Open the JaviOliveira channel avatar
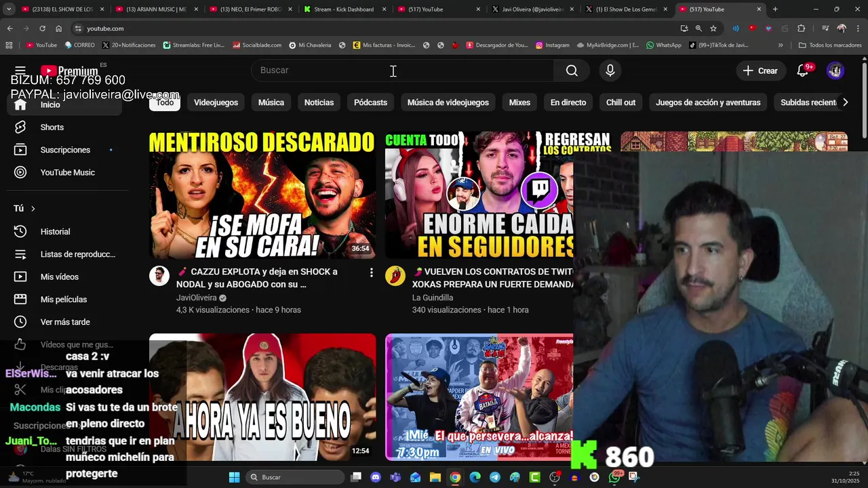The width and height of the screenshot is (868, 488). (x=159, y=276)
